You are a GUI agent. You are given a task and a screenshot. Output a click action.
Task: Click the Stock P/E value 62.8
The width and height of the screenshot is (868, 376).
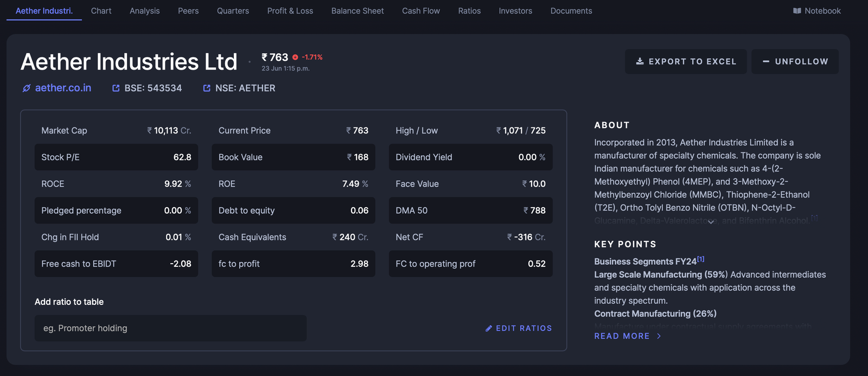point(182,157)
